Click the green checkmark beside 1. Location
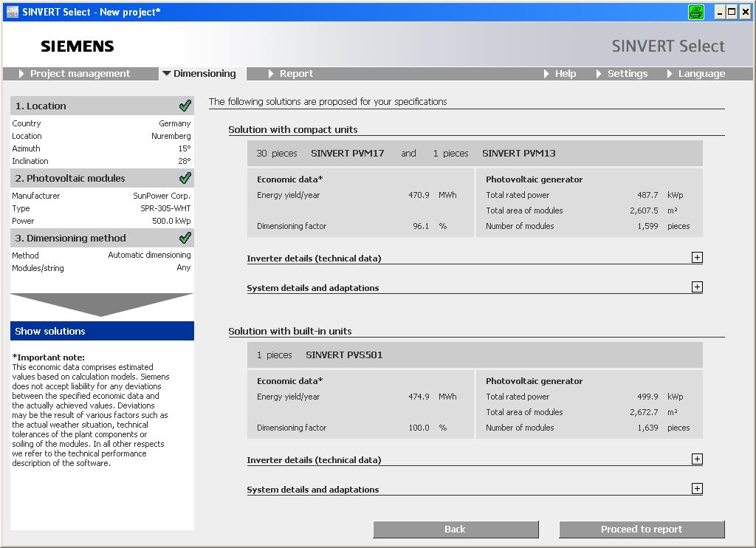Image resolution: width=756 pixels, height=548 pixels. pos(185,106)
